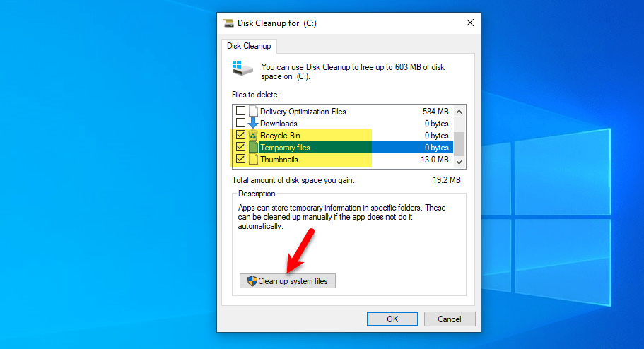Uncheck the Thumbnails checkbox
This screenshot has width=644, height=349.
[x=240, y=159]
